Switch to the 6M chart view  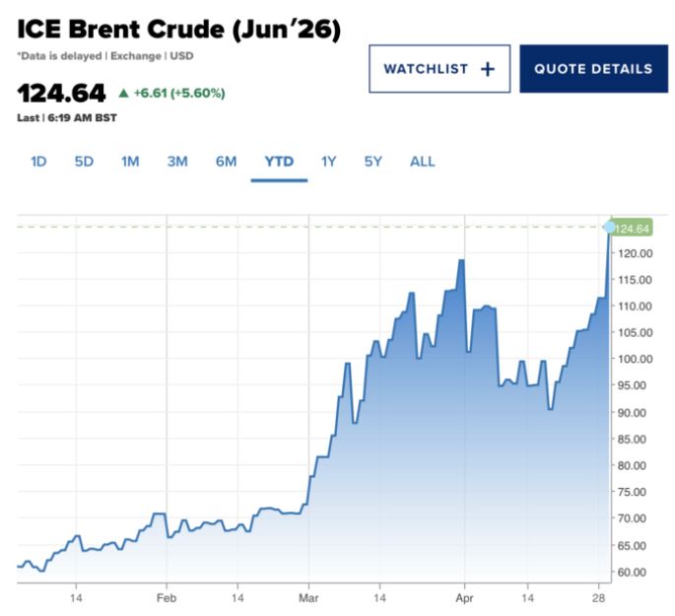(227, 162)
